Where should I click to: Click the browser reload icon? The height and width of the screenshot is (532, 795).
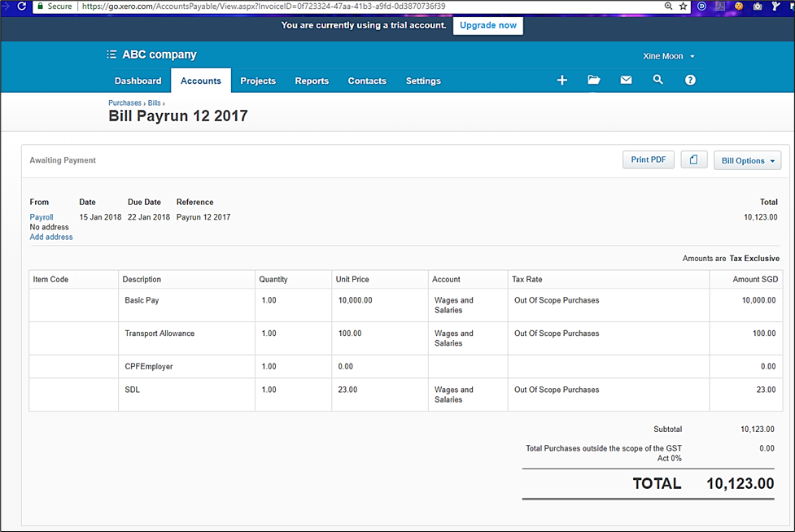pyautogui.click(x=22, y=6)
